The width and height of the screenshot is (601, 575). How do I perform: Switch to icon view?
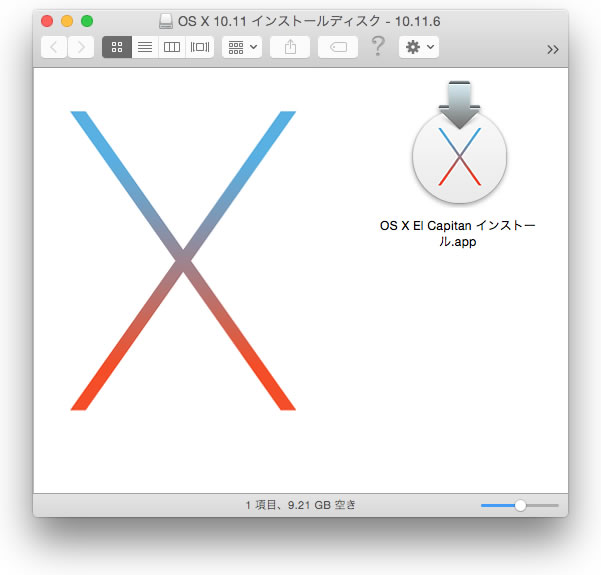pyautogui.click(x=117, y=47)
